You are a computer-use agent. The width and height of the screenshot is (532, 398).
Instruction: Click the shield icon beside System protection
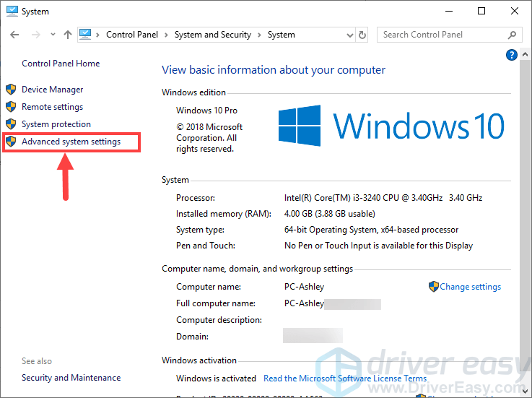11,124
